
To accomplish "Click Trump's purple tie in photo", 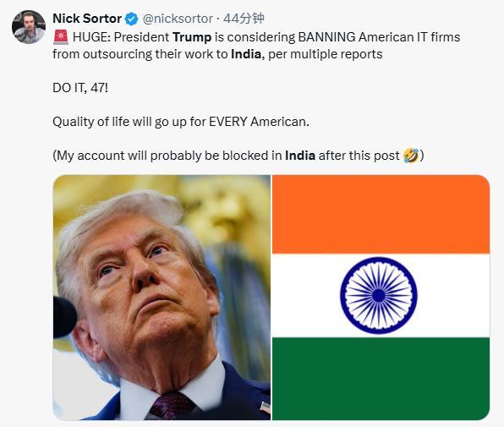I will [x=170, y=406].
